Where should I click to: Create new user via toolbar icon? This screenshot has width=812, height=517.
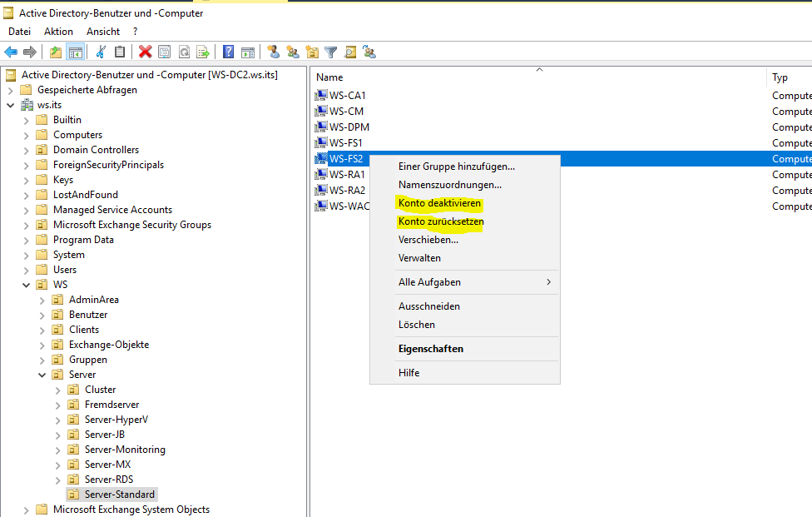(x=274, y=52)
